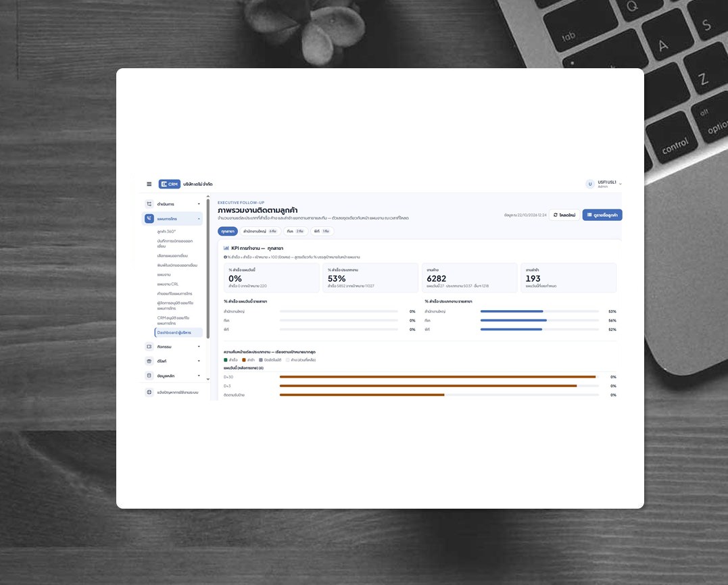
Task: Click the large 0% KPI card value
Action: point(235,278)
